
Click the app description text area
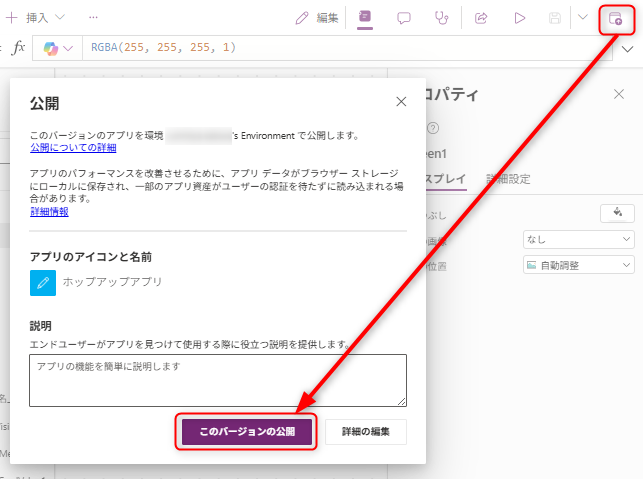tap(218, 381)
